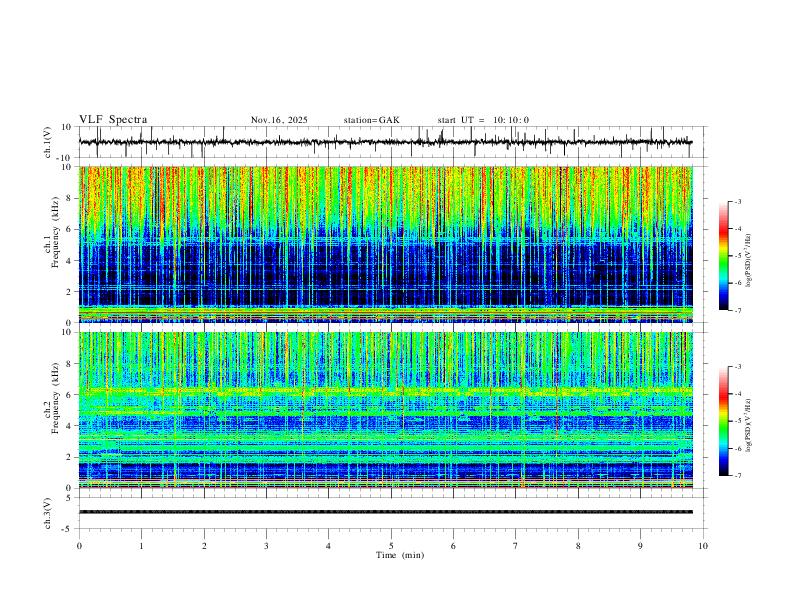This screenshot has width=792, height=612.
Task: Click the ch.2 spectrogram panel
Action: click(x=386, y=410)
